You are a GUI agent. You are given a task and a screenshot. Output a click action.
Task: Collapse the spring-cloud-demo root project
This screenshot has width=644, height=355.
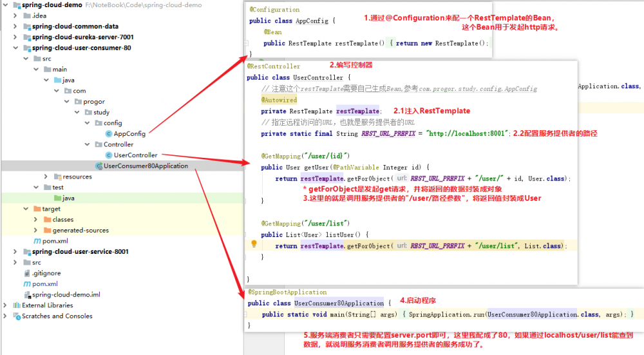(5, 5)
